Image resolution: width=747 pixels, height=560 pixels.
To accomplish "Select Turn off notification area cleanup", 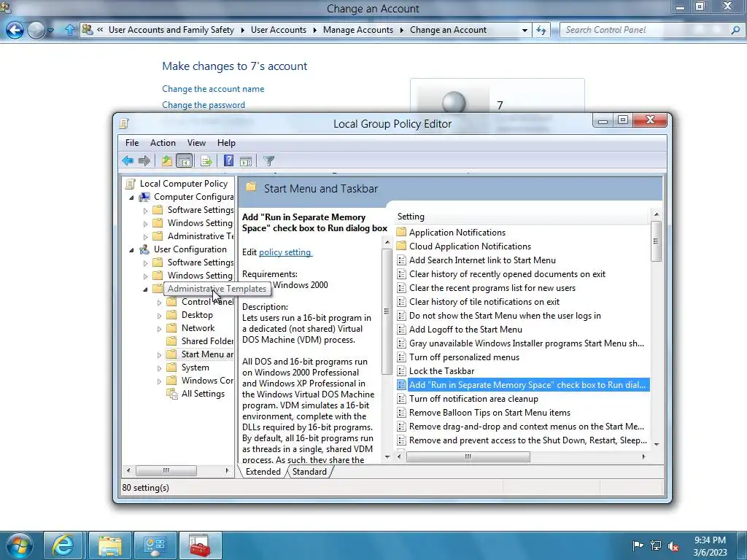I will 473,399.
